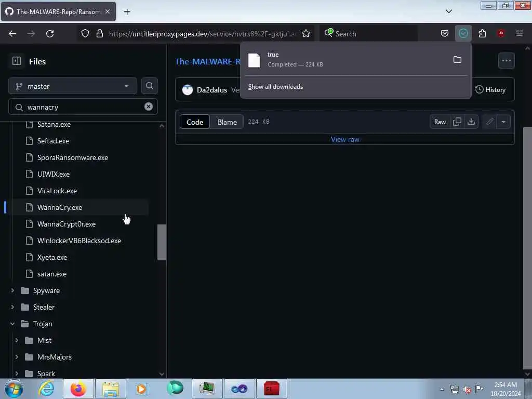532x399 pixels.
Task: Click Show all downloads
Action: 275,87
